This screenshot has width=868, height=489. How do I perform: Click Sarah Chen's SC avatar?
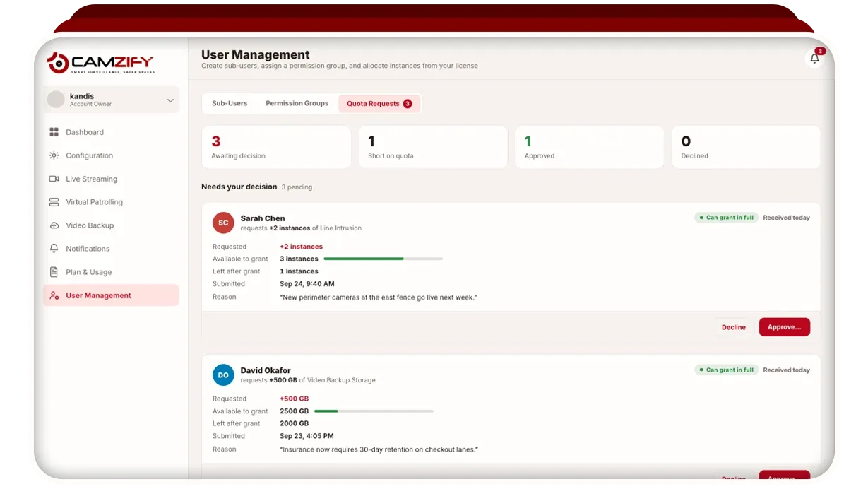[223, 223]
